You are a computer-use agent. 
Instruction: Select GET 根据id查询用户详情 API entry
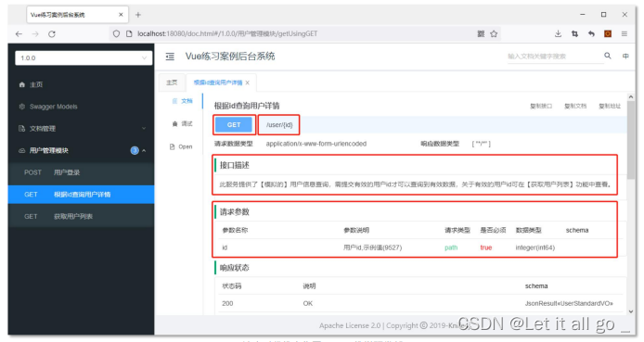[81, 195]
